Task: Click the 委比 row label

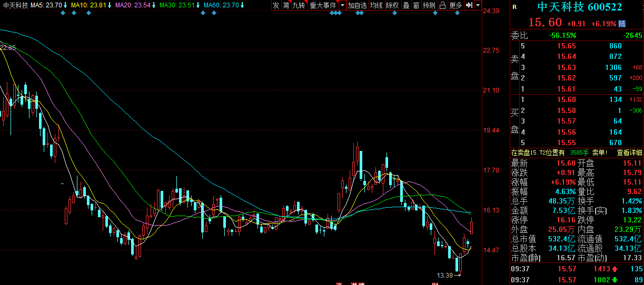Action: tap(519, 36)
